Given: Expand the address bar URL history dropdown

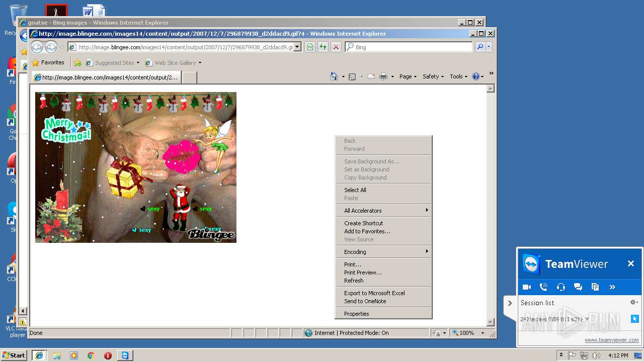Looking at the screenshot, I should [297, 47].
